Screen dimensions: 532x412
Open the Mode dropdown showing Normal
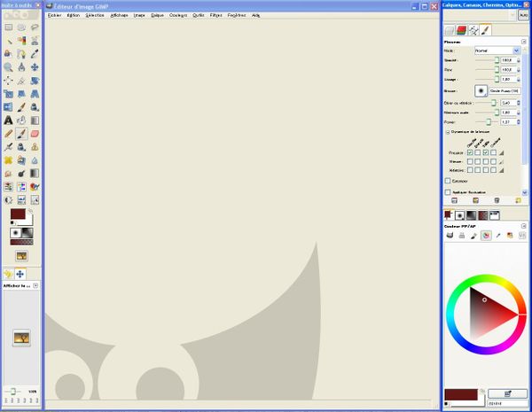497,51
